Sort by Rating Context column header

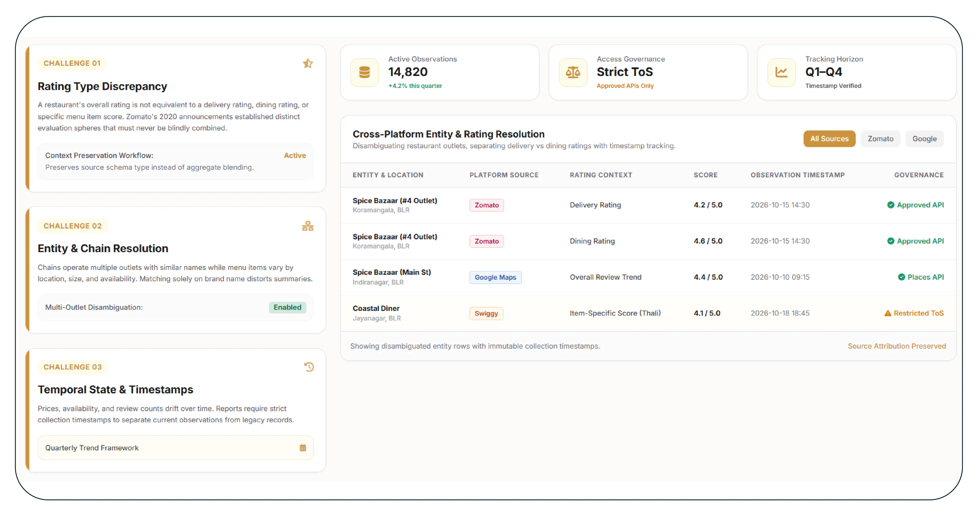coord(601,175)
